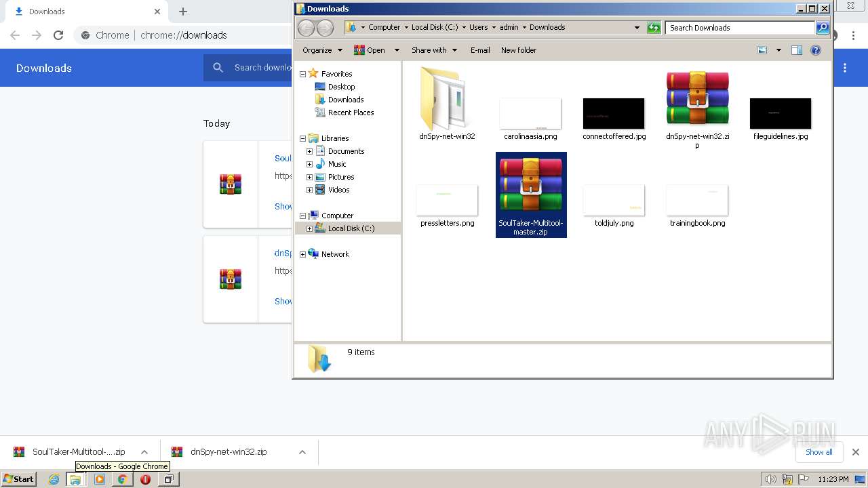This screenshot has height=488, width=868.
Task: Expand the Videos library node
Action: click(309, 190)
